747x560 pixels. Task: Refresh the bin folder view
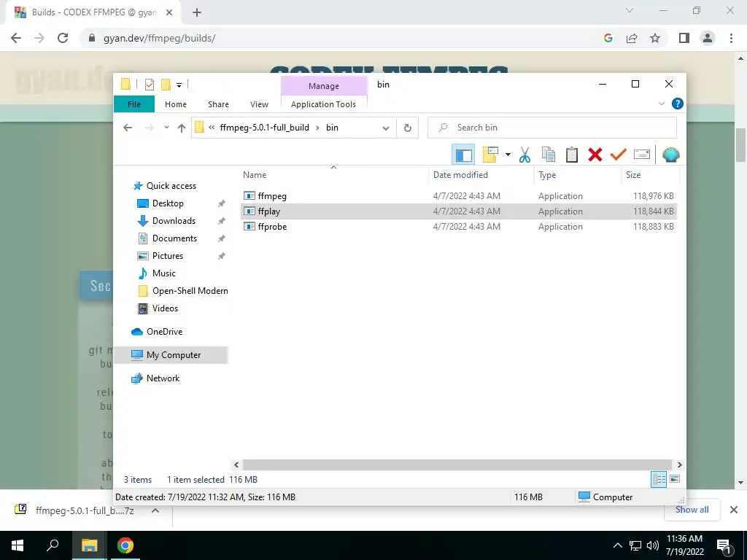[x=407, y=128]
